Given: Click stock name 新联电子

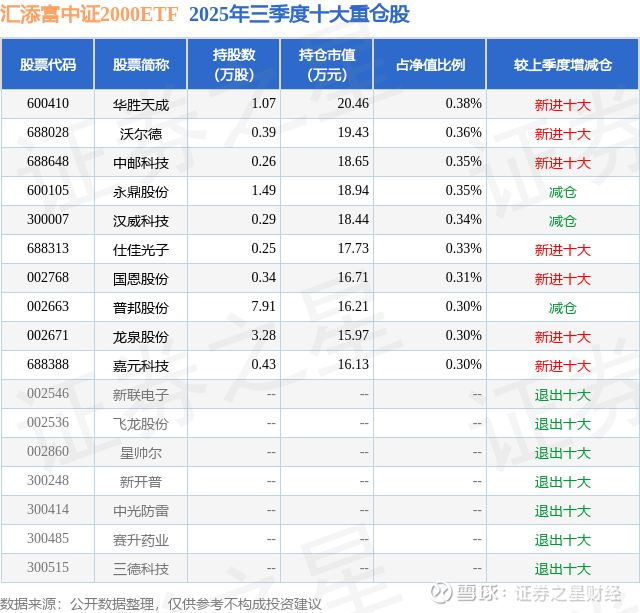Looking at the screenshot, I should [141, 395].
